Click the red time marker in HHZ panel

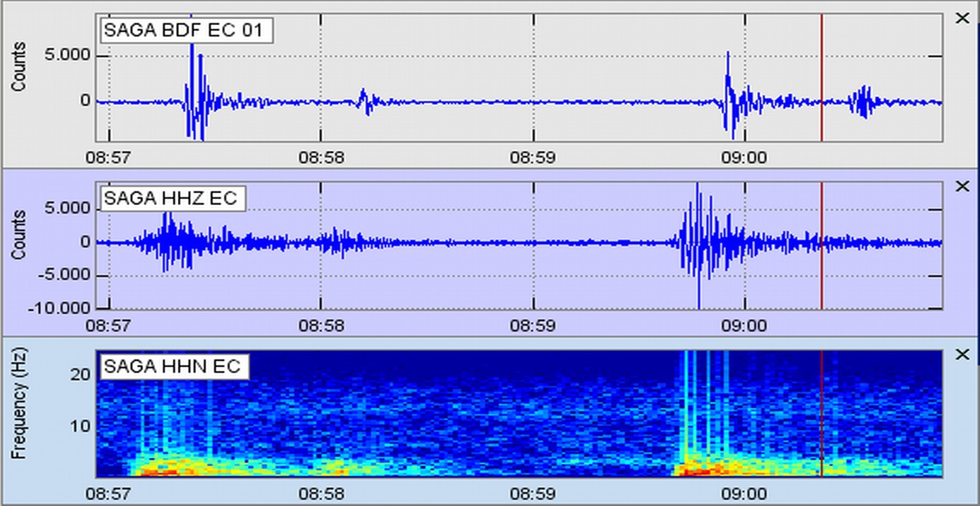coord(822,246)
